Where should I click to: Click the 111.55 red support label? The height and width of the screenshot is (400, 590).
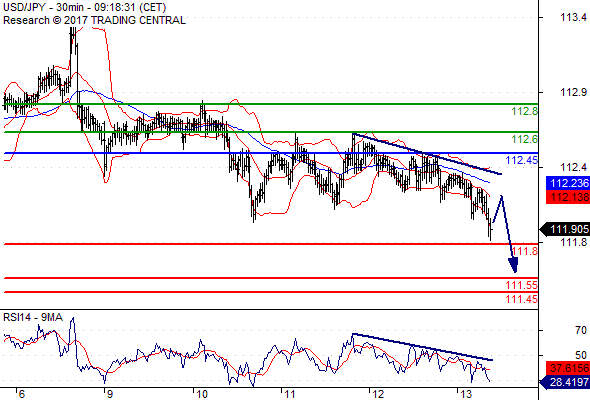522,285
